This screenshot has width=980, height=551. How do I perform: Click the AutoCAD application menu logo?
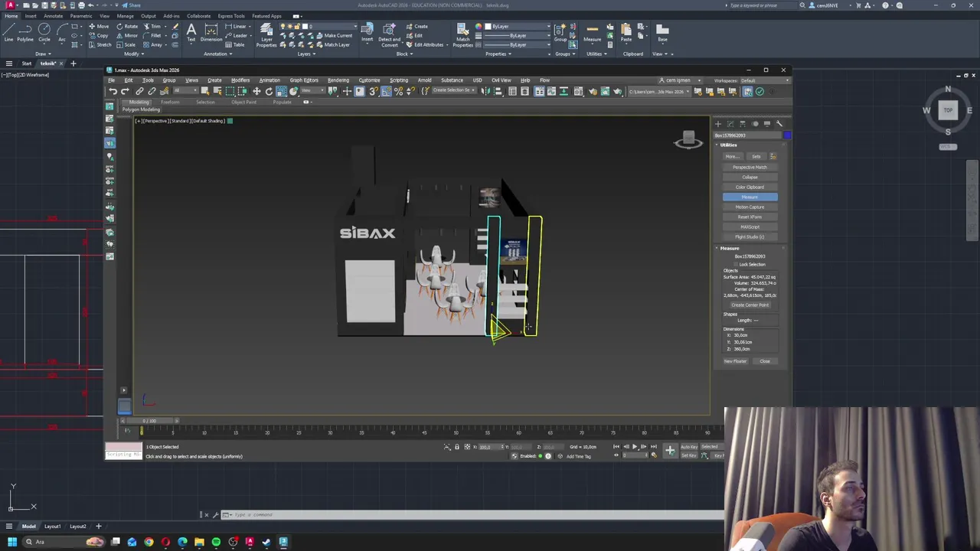click(10, 5)
